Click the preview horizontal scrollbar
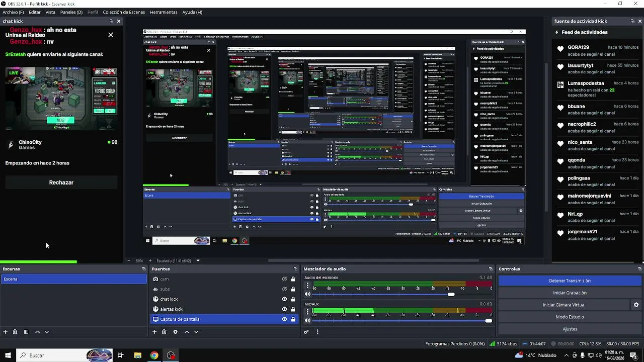This screenshot has height=362, width=644. click(x=372, y=260)
